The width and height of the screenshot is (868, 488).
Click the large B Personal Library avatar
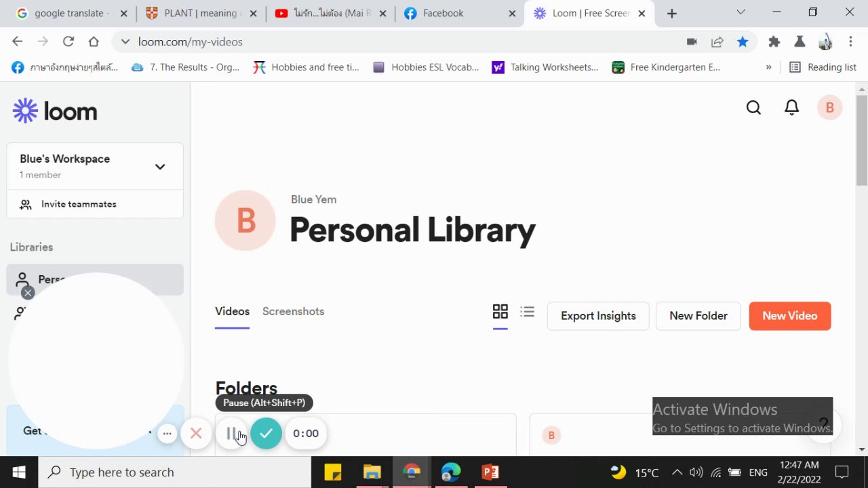(x=245, y=221)
